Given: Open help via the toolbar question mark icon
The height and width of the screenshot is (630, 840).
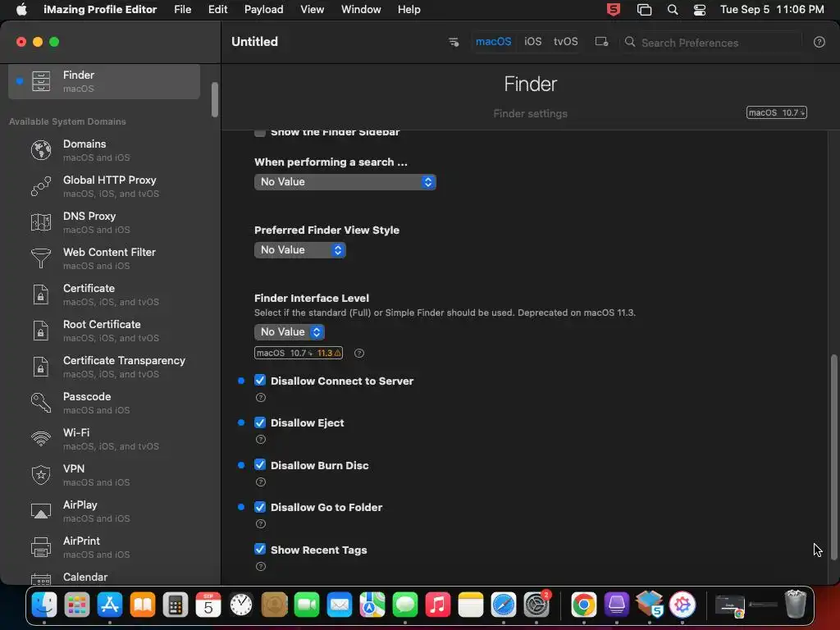Looking at the screenshot, I should point(819,43).
